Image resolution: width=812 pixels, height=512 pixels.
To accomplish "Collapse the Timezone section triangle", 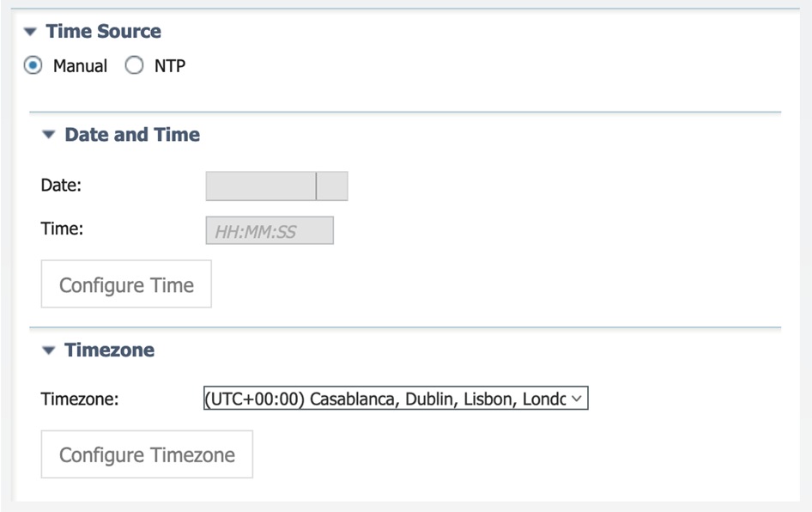I will [x=48, y=350].
